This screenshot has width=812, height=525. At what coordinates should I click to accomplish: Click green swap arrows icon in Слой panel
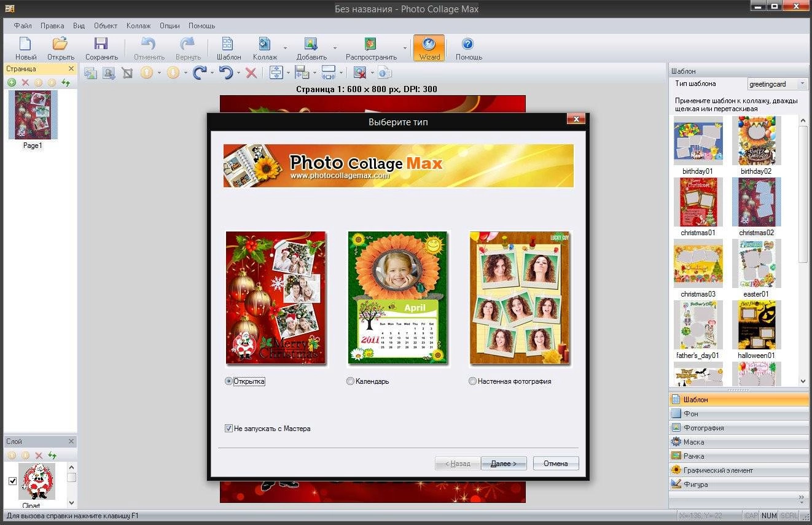tap(52, 455)
